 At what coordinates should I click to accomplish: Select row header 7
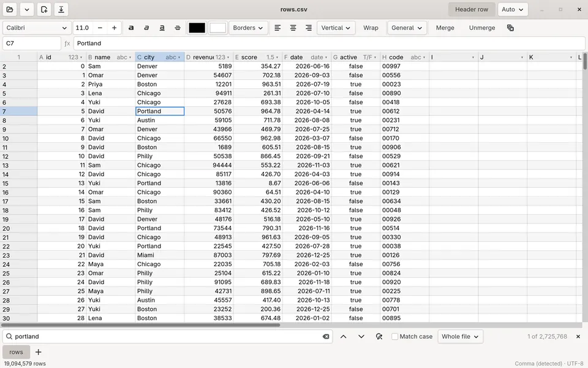19,111
